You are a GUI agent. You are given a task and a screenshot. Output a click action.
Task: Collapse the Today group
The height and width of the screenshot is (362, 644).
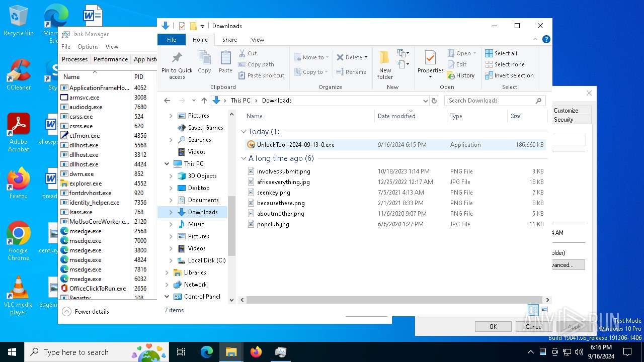244,132
